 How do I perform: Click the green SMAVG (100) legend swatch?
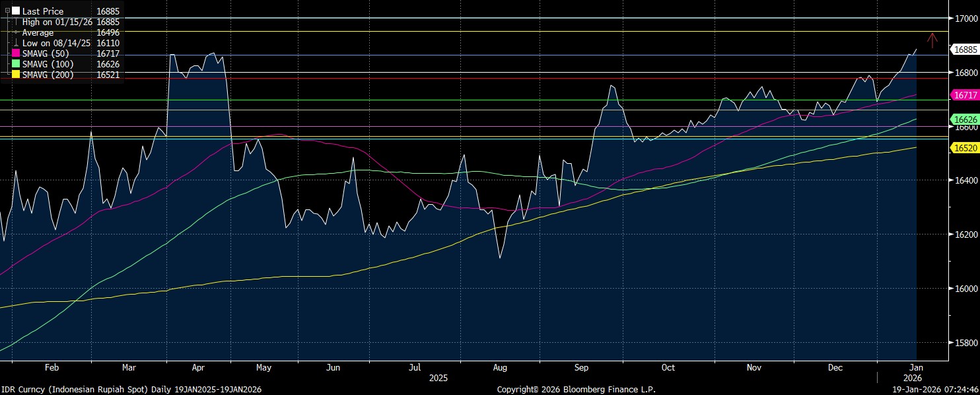(16, 64)
